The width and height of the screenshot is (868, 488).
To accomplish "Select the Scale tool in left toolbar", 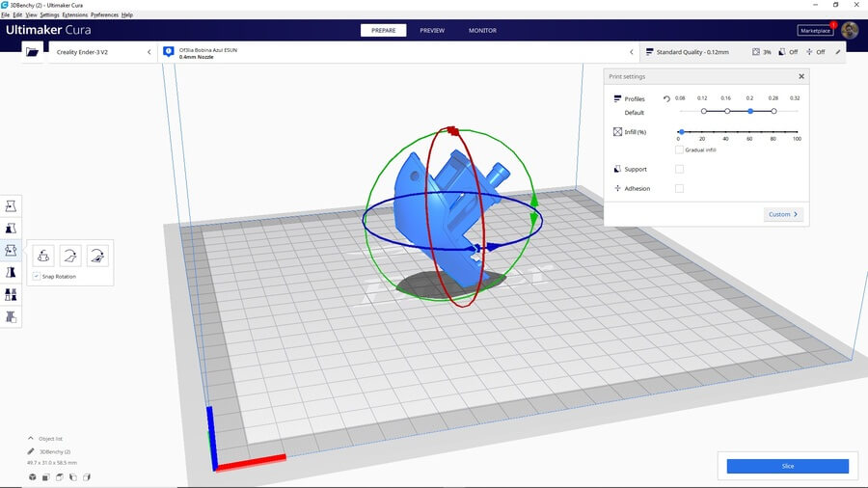I will click(x=11, y=229).
